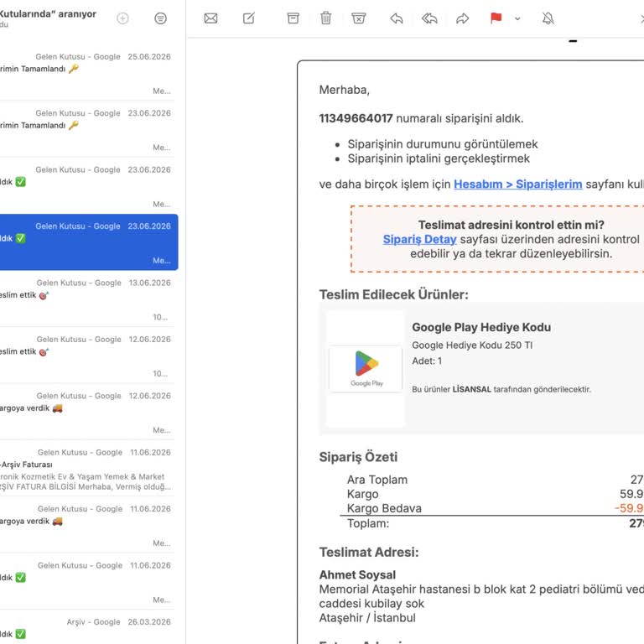
Task: Click the Kargo Bedava row label
Action: coord(384,508)
